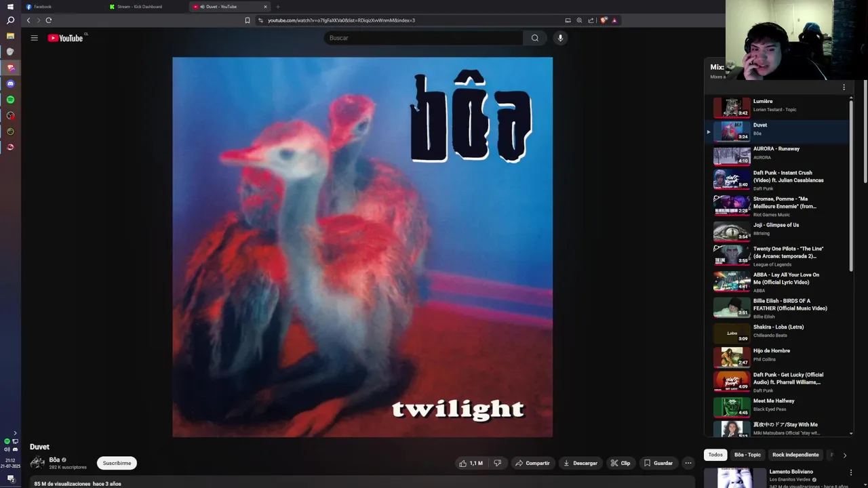Click the Clip button
Viewport: 868px width, 488px height.
pos(620,463)
